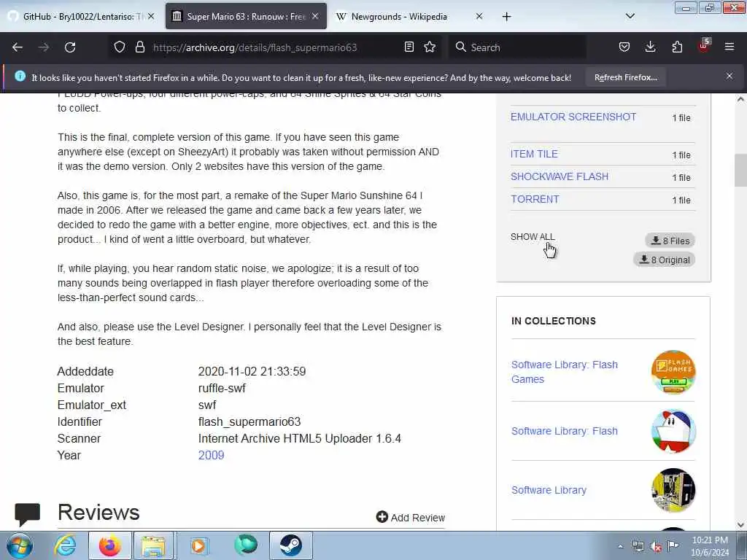Open the TORRENT download option

click(x=535, y=199)
